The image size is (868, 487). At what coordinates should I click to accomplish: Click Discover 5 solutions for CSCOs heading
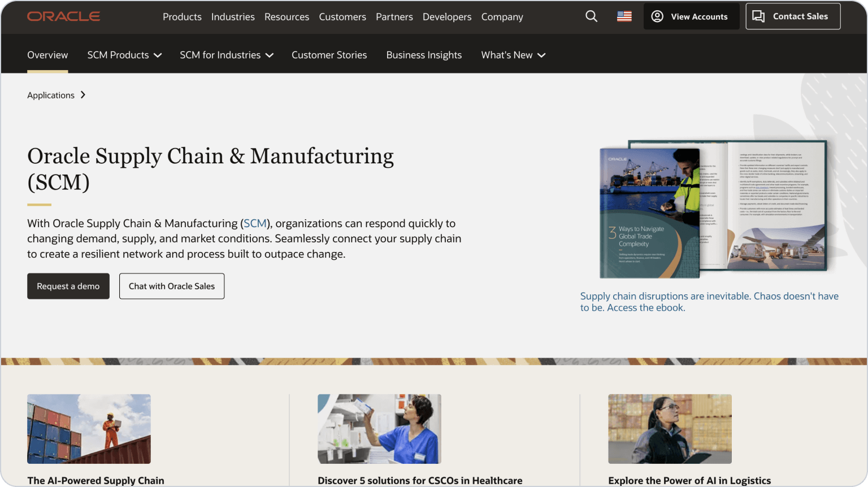coord(420,480)
